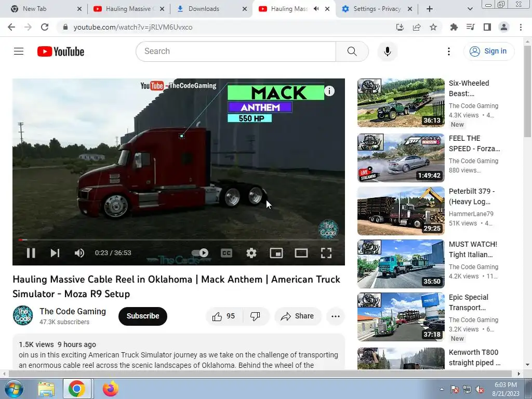Open Firefox from the taskbar
The height and width of the screenshot is (399, 532).
point(111,389)
